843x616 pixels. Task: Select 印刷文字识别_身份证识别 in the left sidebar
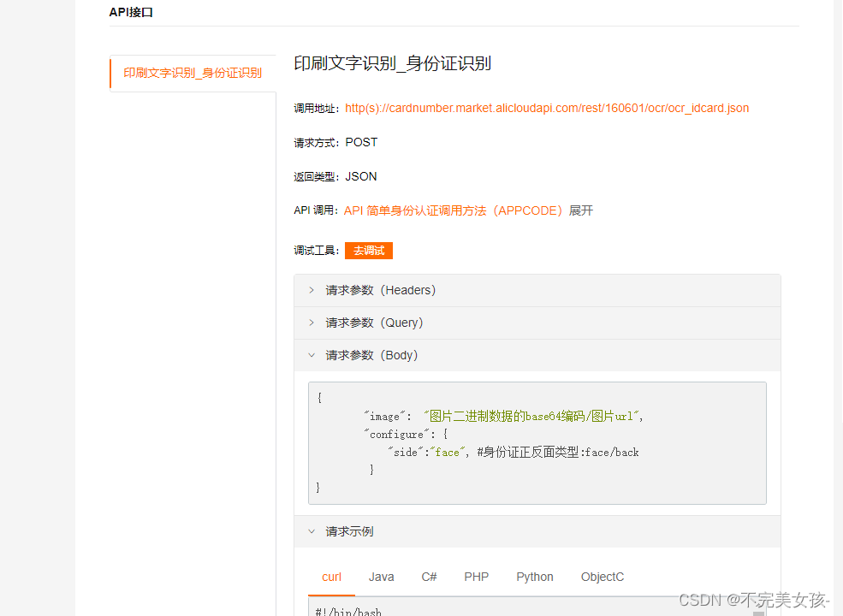pyautogui.click(x=193, y=73)
